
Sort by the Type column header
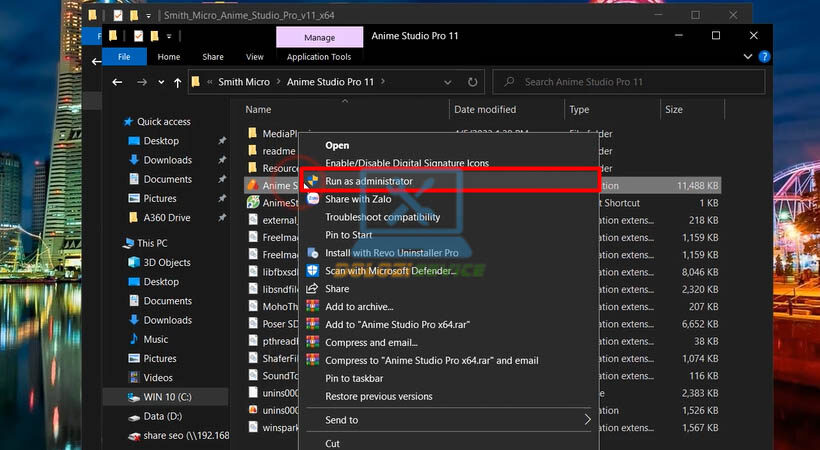click(x=579, y=109)
